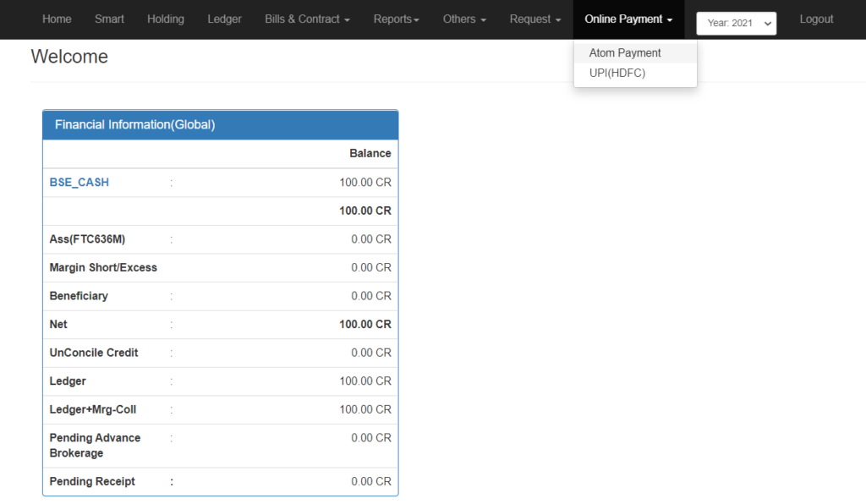Expand the Bills & Contract dropdown
Image resolution: width=866 pixels, height=504 pixels.
pos(307,19)
